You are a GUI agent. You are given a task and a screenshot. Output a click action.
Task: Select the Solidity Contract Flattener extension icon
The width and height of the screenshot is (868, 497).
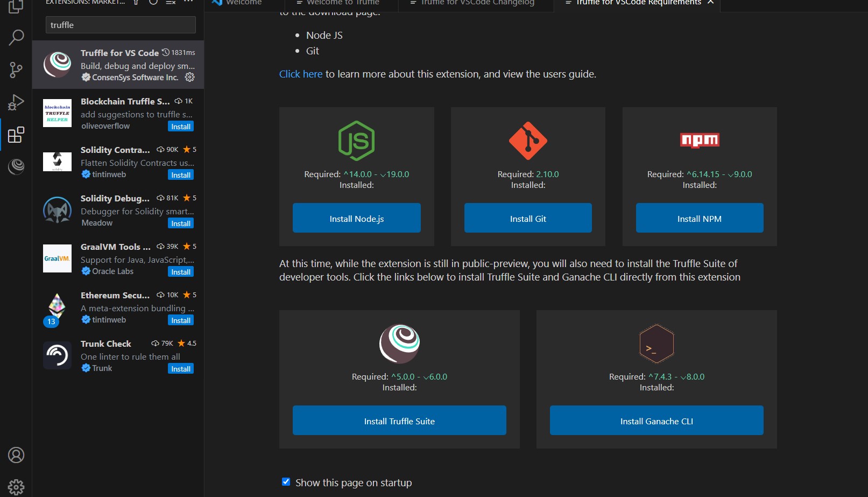pyautogui.click(x=57, y=162)
